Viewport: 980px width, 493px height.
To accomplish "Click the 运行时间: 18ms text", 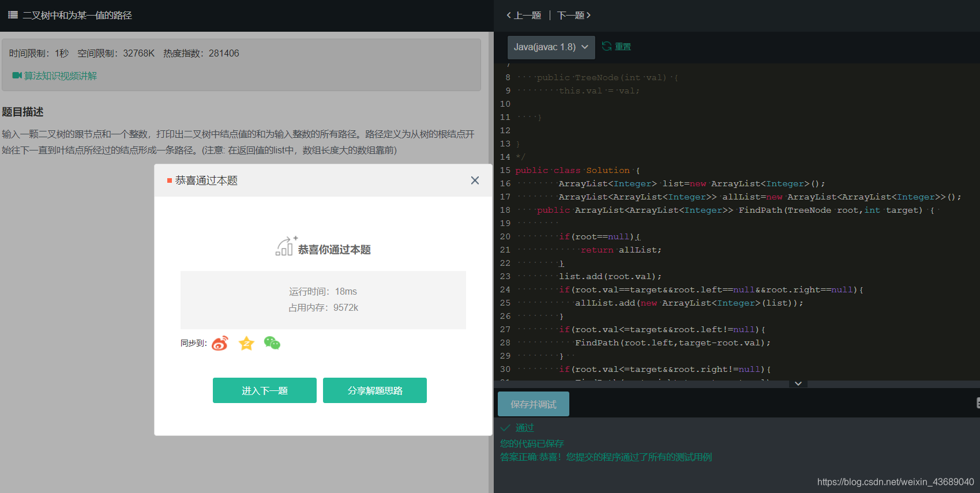I will tap(323, 292).
